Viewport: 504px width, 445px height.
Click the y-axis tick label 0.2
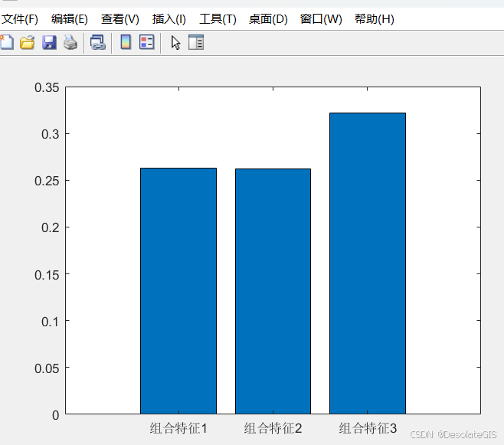pos(51,227)
